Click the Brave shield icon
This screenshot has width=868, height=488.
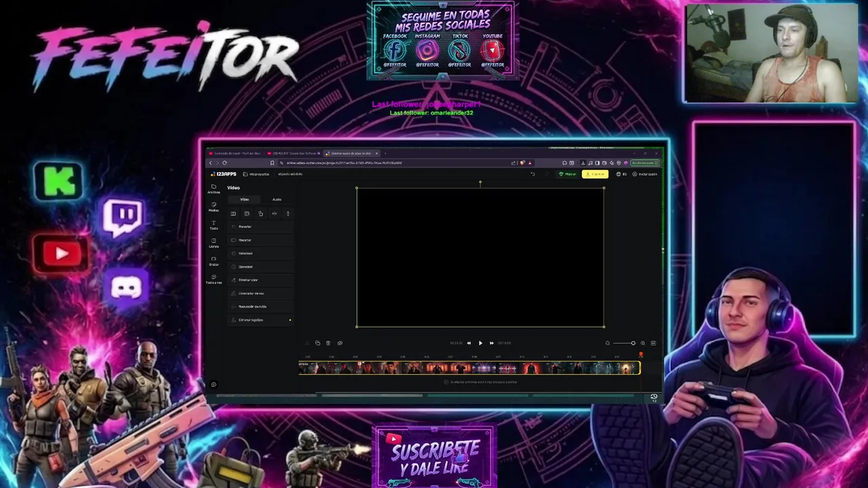522,163
